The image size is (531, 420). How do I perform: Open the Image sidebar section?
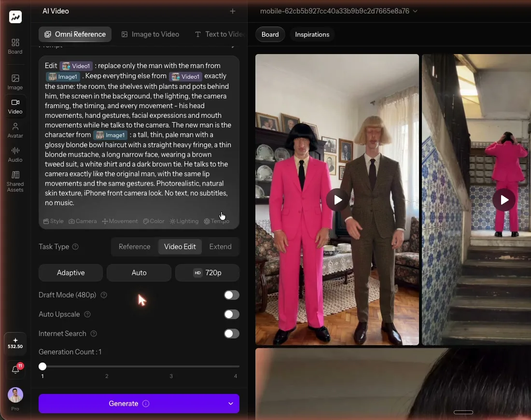15,82
